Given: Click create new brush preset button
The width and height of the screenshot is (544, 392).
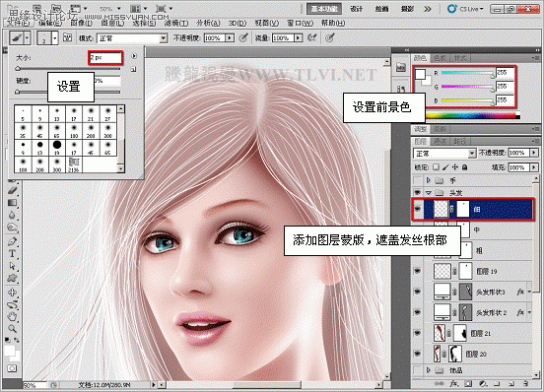Looking at the screenshot, I should (134, 69).
